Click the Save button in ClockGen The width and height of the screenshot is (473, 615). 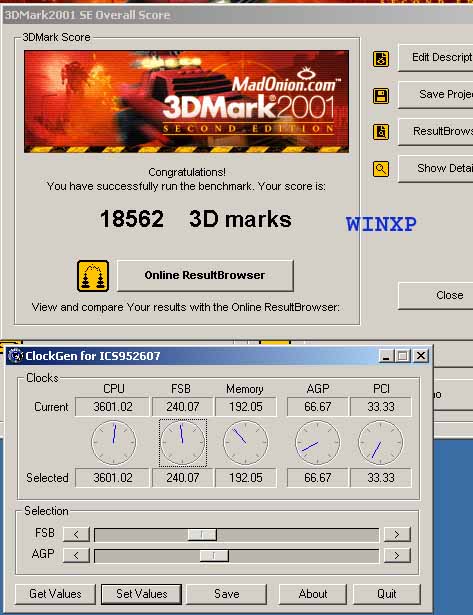[x=227, y=594]
